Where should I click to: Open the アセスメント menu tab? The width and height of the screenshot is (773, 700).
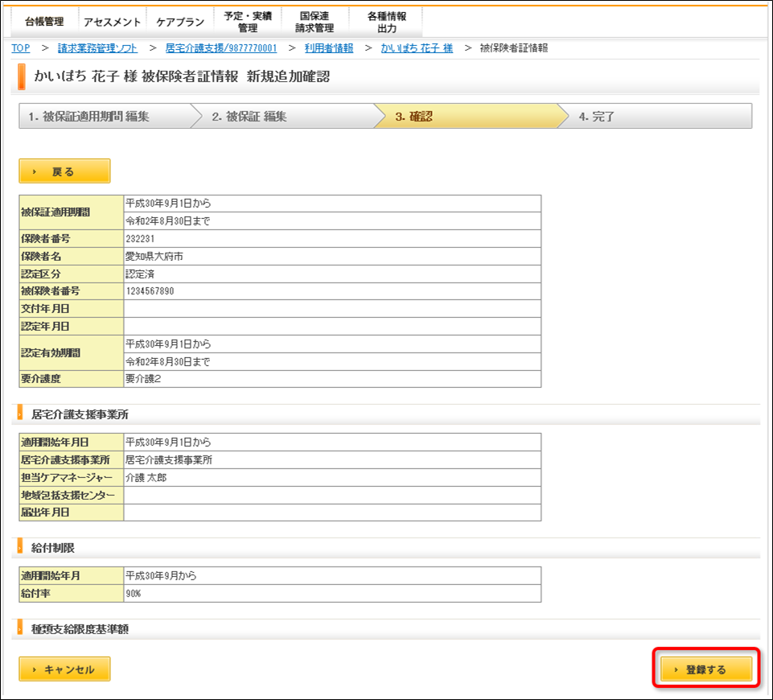pyautogui.click(x=113, y=22)
